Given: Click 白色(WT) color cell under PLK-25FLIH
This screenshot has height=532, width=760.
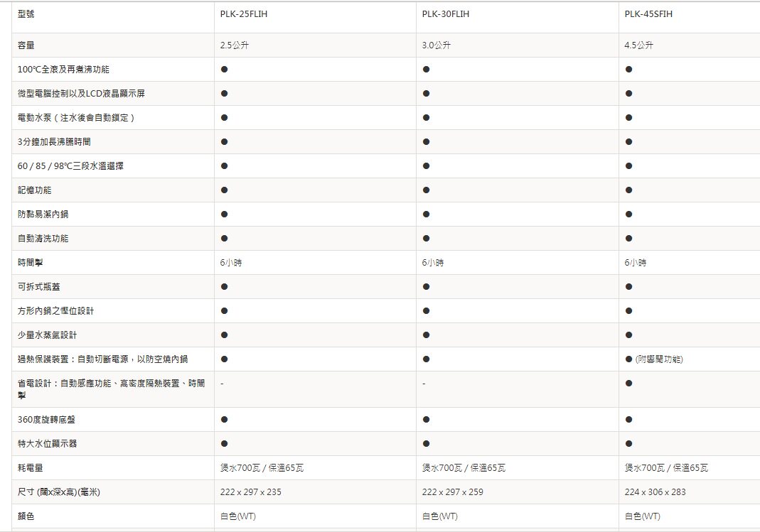Looking at the screenshot, I should point(238,516).
